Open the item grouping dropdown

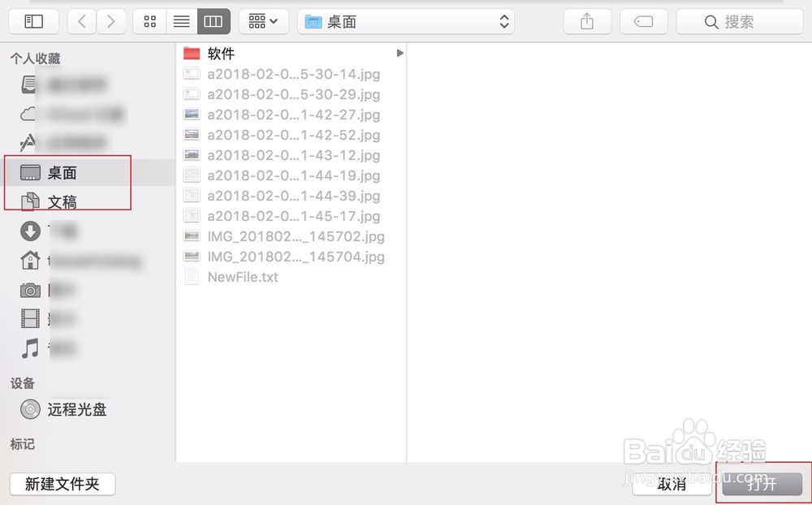tap(264, 21)
